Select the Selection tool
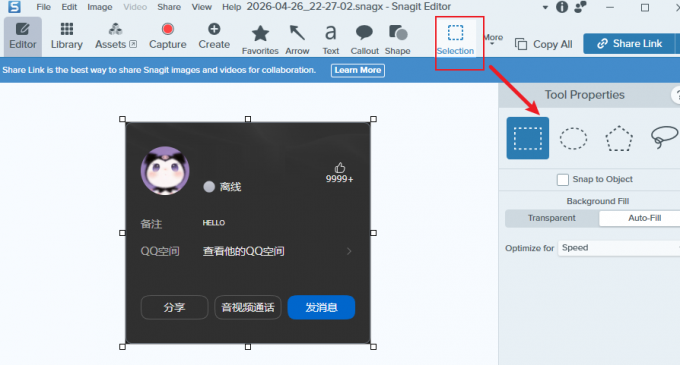680x365 pixels. [x=455, y=40]
